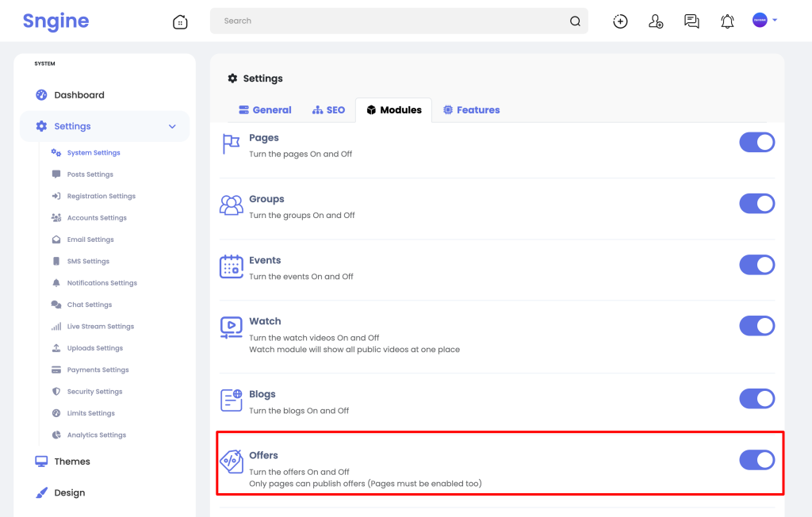Switch to the Features tab
812x517 pixels.
click(x=471, y=110)
